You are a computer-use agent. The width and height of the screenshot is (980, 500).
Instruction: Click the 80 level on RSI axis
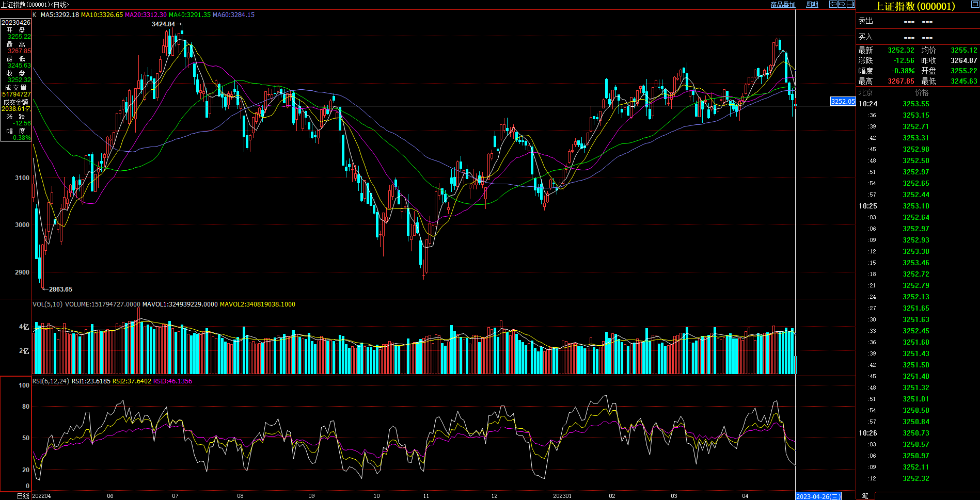pos(26,407)
